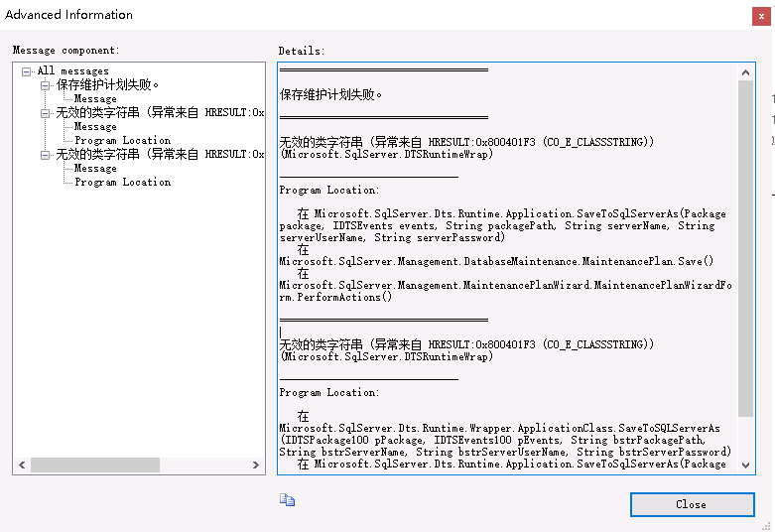Select the first 无效的类字符串 tree item

click(159, 113)
